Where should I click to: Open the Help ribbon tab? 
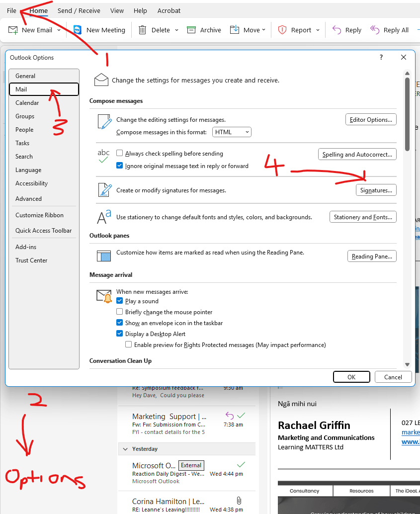(x=140, y=11)
